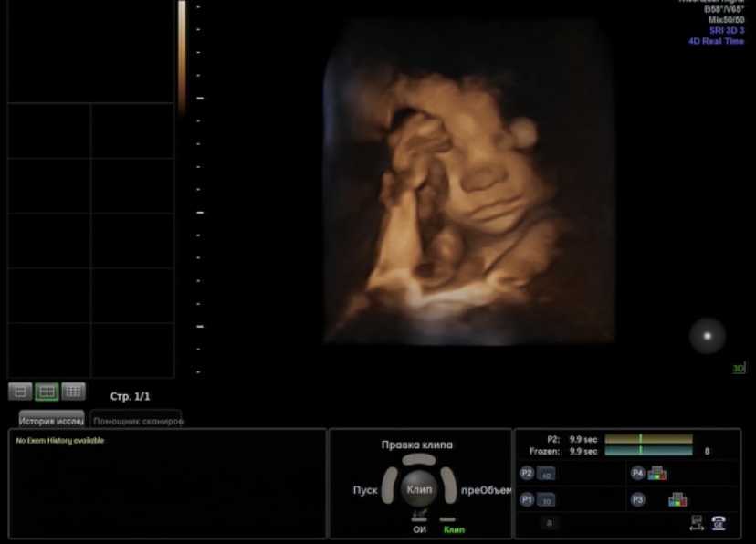Click the color printer icon beside P3
The height and width of the screenshot is (544, 756).
677,499
